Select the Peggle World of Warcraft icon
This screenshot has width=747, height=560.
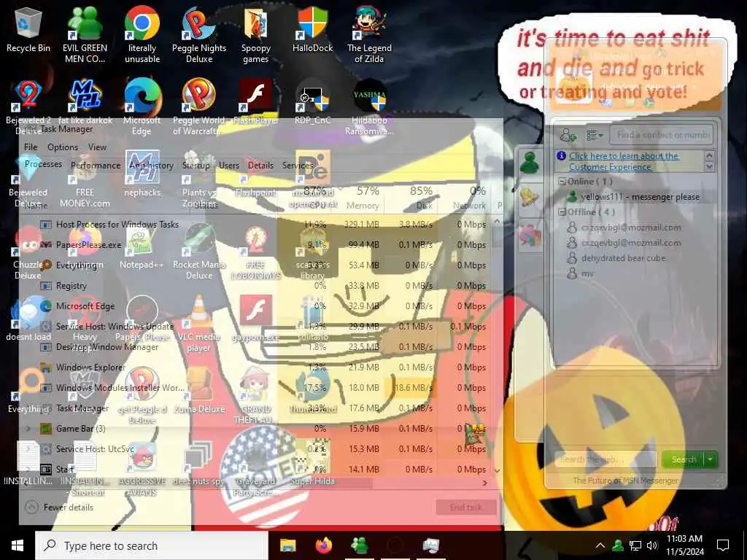[x=199, y=106]
